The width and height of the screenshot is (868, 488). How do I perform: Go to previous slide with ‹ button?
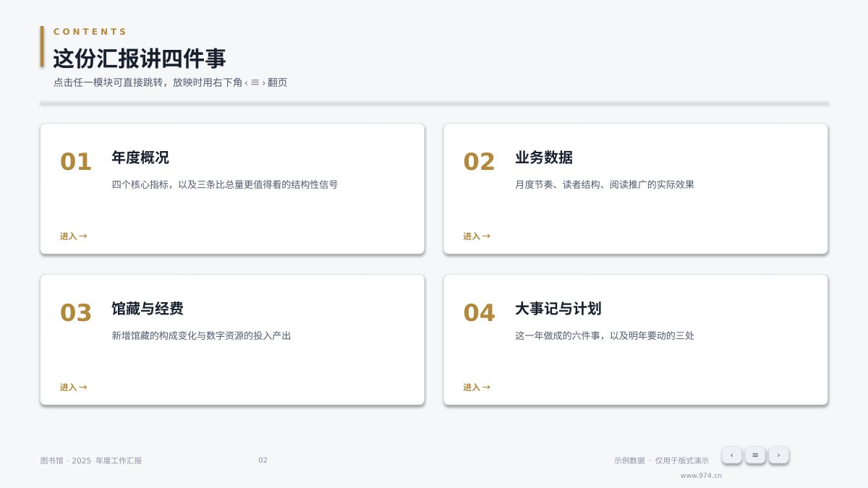(x=731, y=455)
